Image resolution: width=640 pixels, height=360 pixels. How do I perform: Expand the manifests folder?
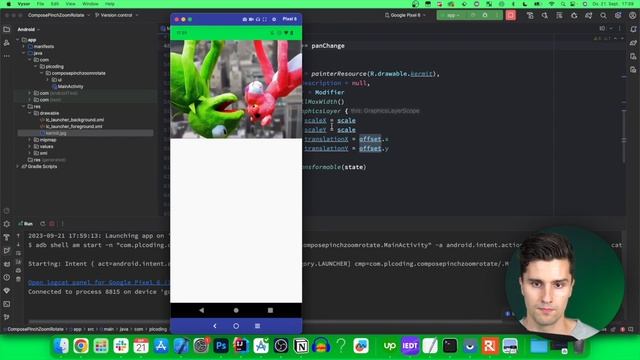coord(24,47)
